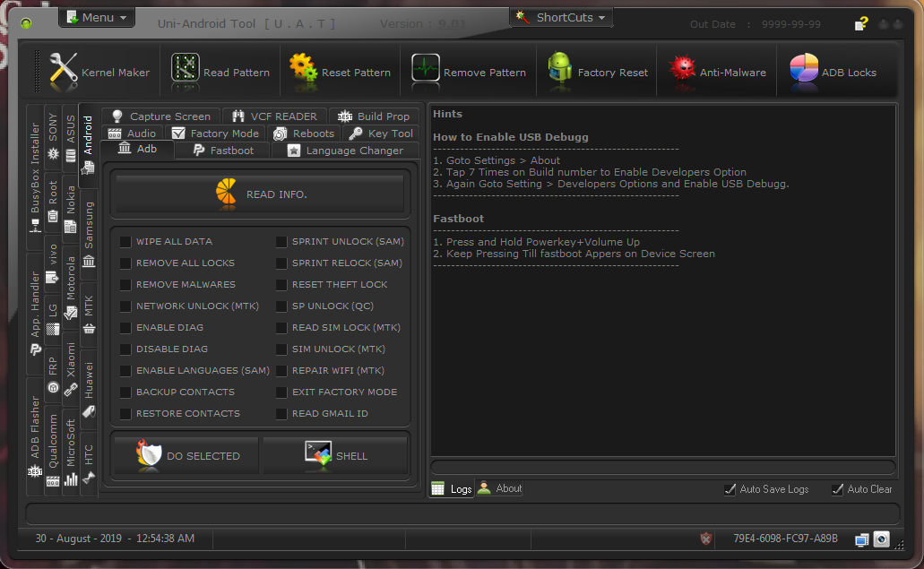
Task: Open the About tab
Action: tap(500, 488)
